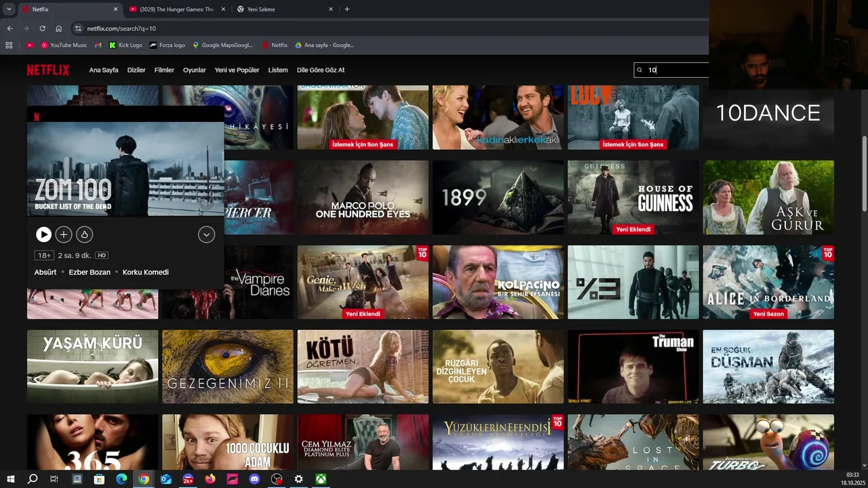
Task: Open the Kick Logo bookmark
Action: (125, 45)
